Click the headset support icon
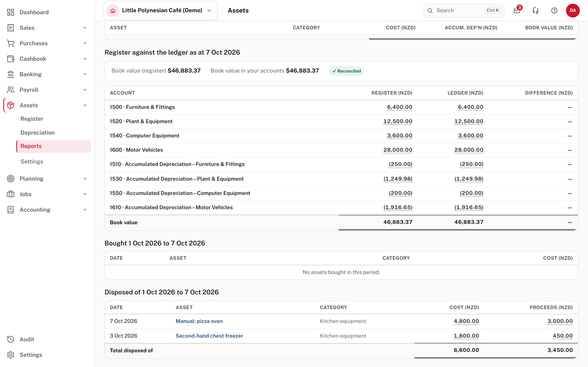 tap(536, 10)
